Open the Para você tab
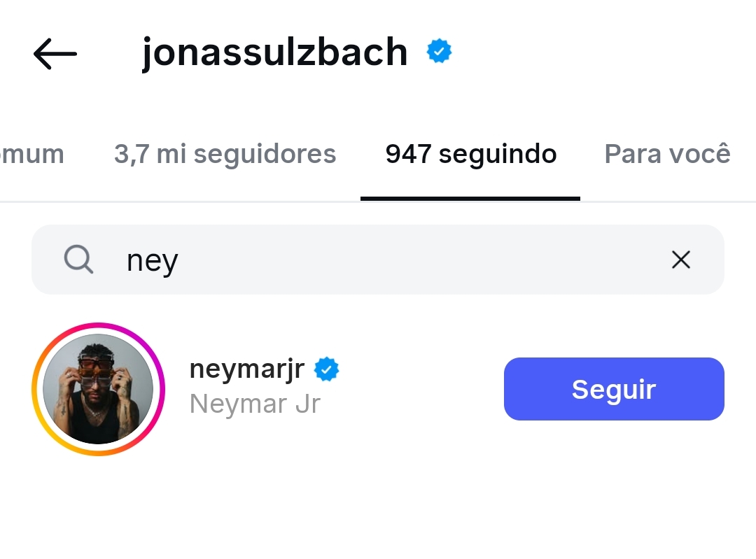Screen dimensions: 756x559 [667, 154]
